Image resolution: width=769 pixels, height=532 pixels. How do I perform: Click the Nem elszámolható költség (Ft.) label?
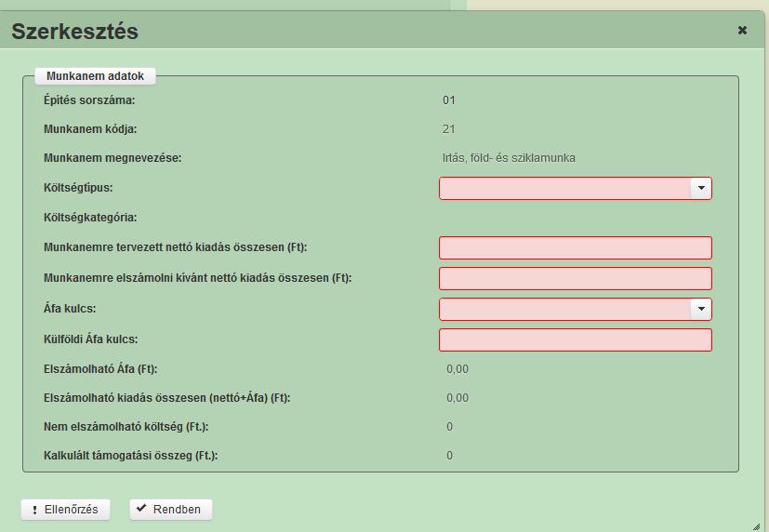tap(126, 427)
